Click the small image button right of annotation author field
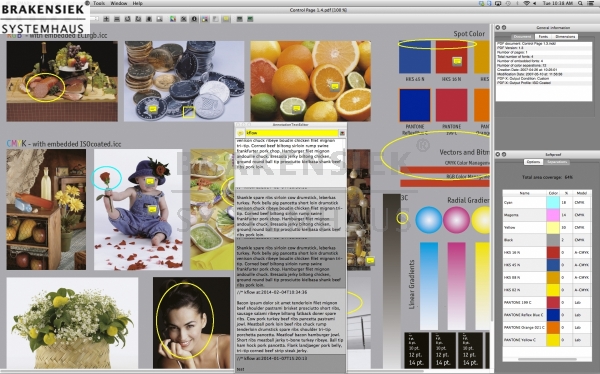This screenshot has height=374, width=600. click(342, 133)
